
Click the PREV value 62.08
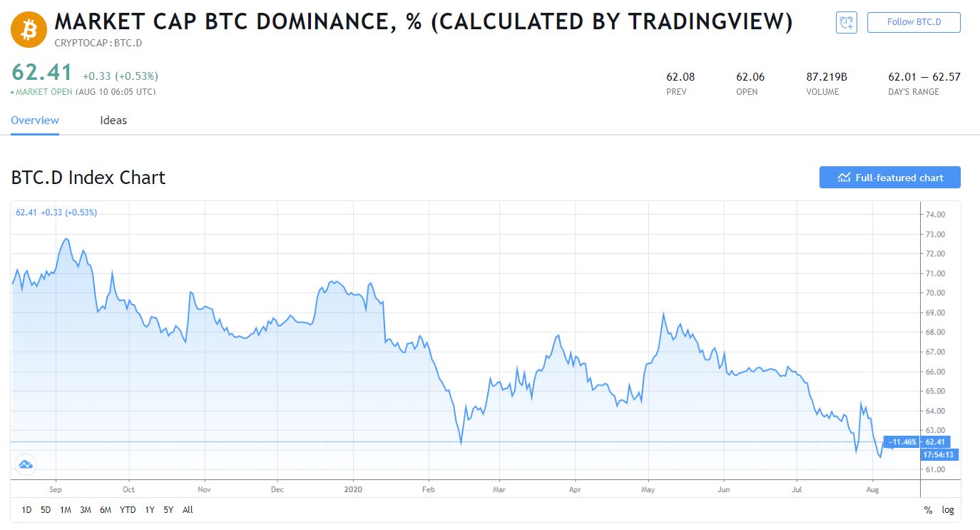tap(680, 77)
